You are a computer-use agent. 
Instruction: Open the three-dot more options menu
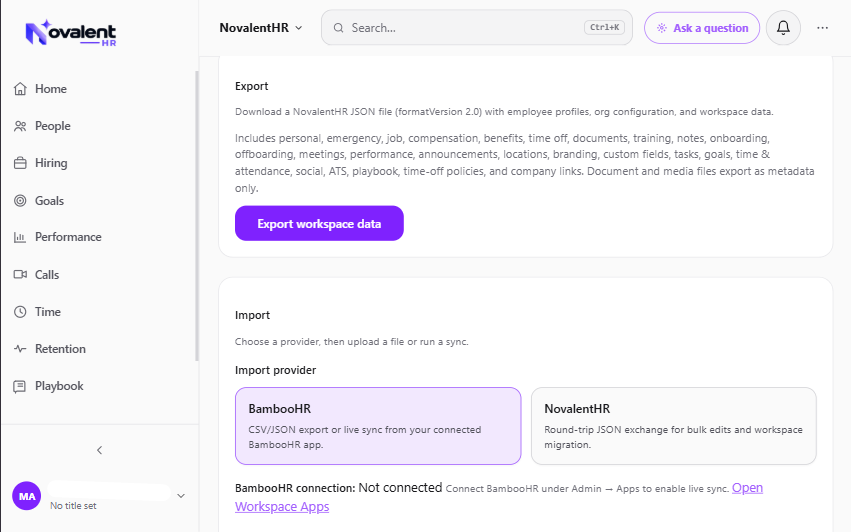click(822, 28)
